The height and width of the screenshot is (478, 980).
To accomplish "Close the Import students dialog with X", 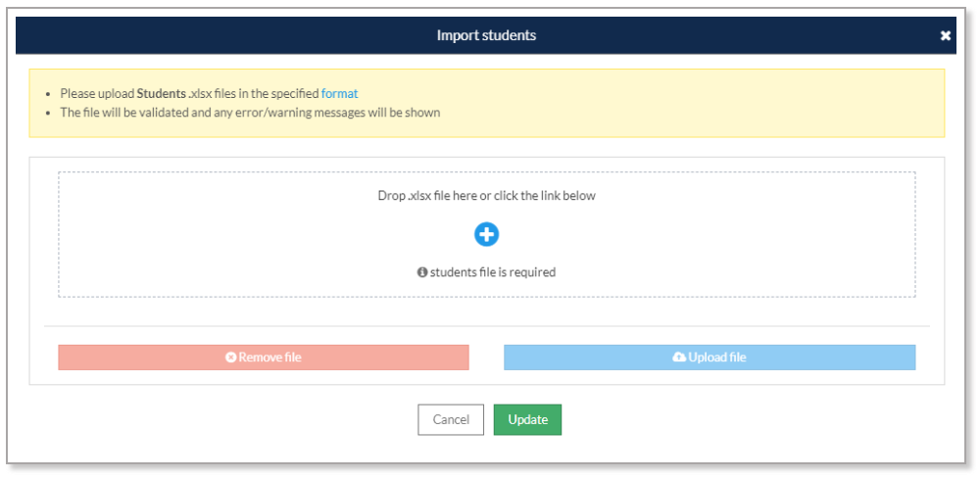I will (x=945, y=35).
